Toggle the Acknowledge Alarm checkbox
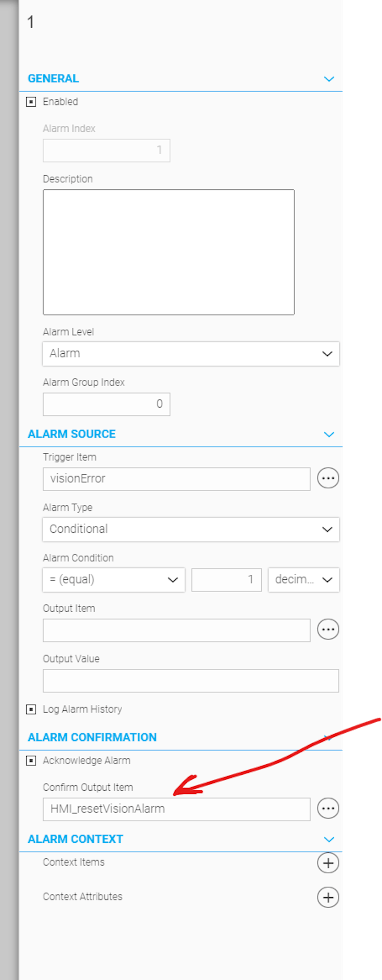 point(32,760)
